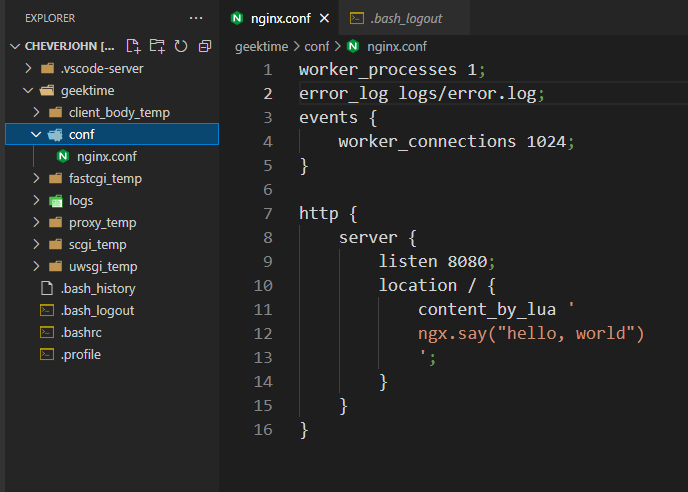Open the .profile file
The width and height of the screenshot is (688, 492).
[x=81, y=354]
